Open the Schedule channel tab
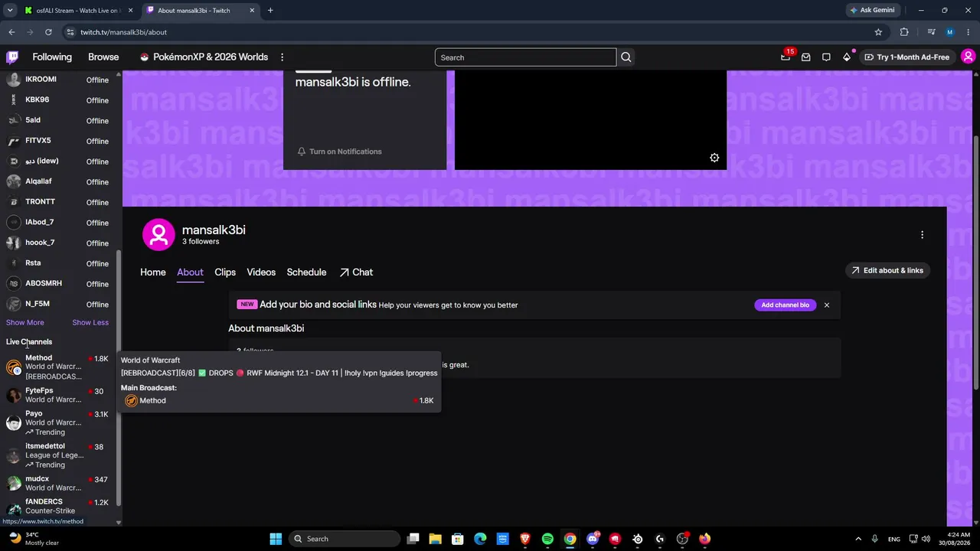Image resolution: width=980 pixels, height=551 pixels. coord(306,272)
